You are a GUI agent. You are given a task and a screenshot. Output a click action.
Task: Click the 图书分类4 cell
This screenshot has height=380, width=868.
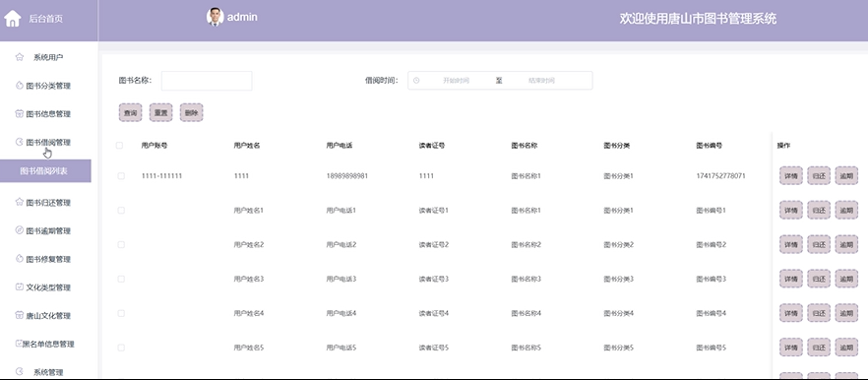click(618, 313)
